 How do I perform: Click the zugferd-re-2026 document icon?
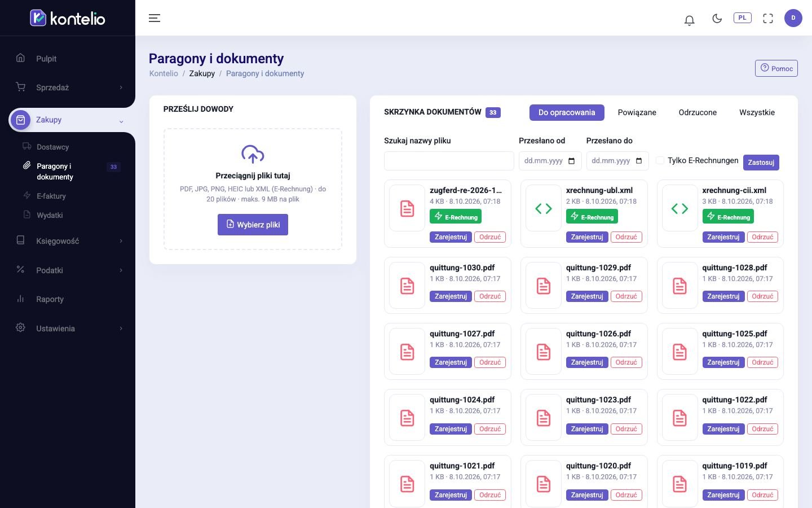407,209
